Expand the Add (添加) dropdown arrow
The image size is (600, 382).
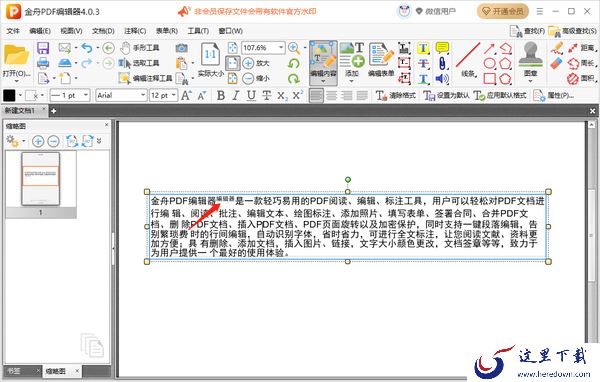coord(351,81)
